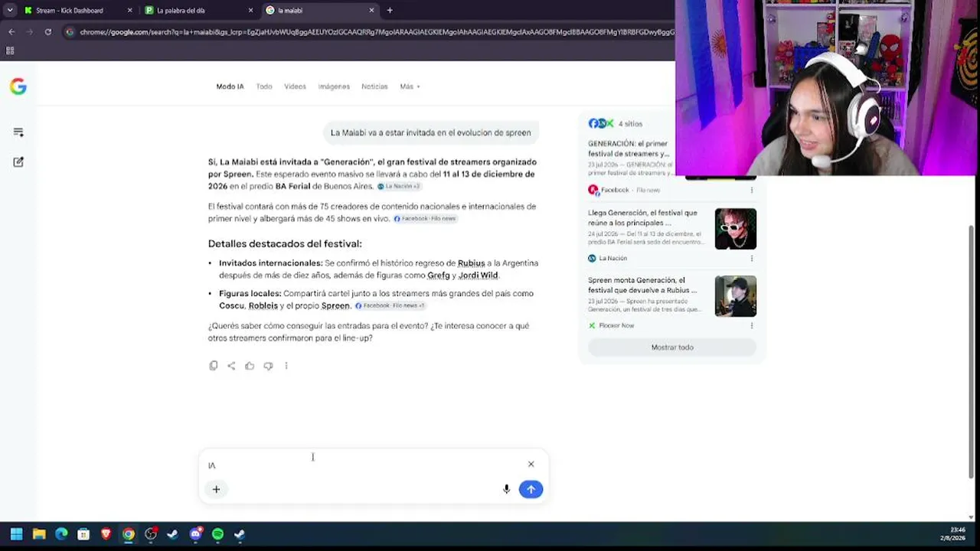The height and width of the screenshot is (551, 980).
Task: Close the la maiabi tab
Action: click(371, 11)
